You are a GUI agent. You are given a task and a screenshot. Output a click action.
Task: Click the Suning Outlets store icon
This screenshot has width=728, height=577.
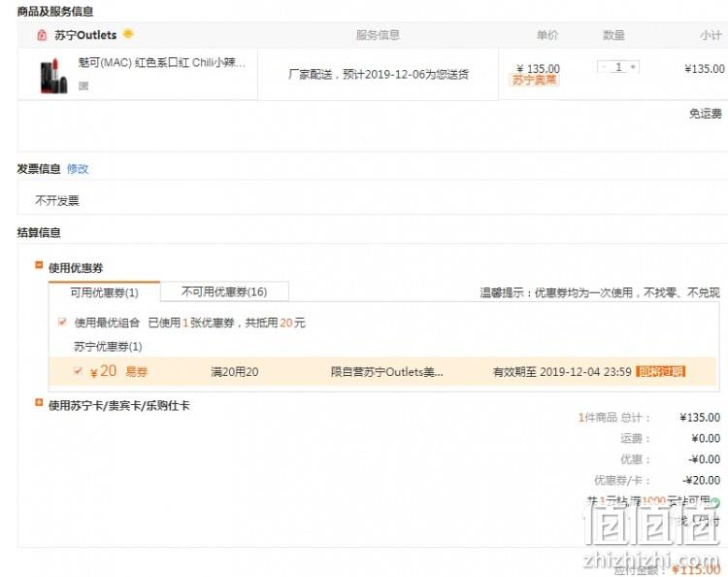click(x=42, y=35)
